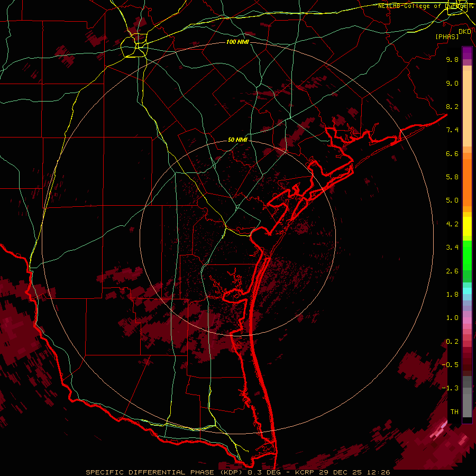The width and height of the screenshot is (476, 476).
Task: Click the peach colorbar segment near 8.2
Action: coord(467,108)
